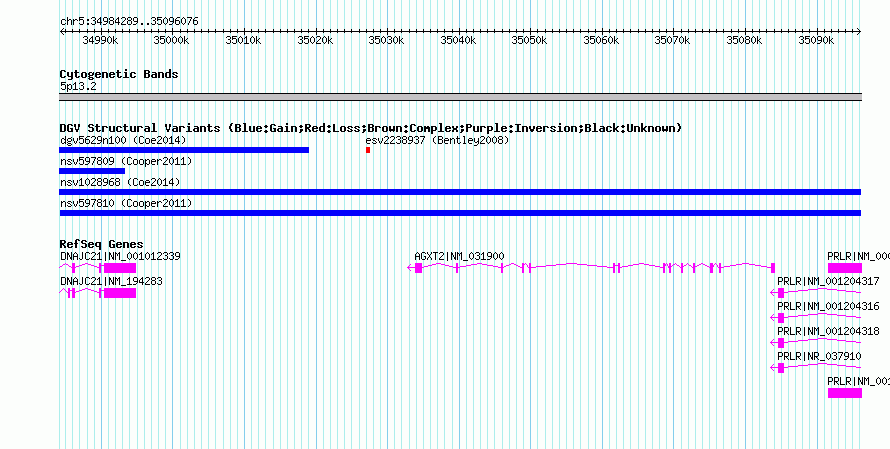Screen dimensions: 890x449
Task: Click the 35010k ruler tick label
Action: point(243,40)
